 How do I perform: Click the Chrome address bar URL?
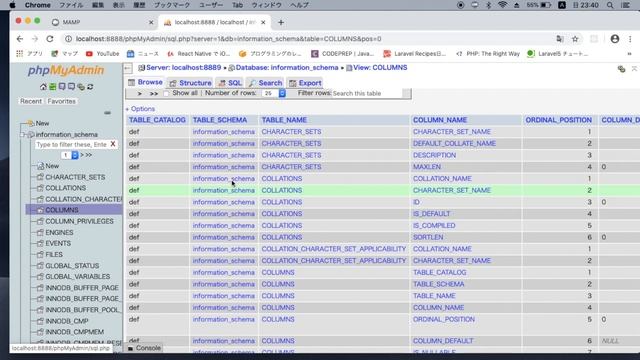229,39
